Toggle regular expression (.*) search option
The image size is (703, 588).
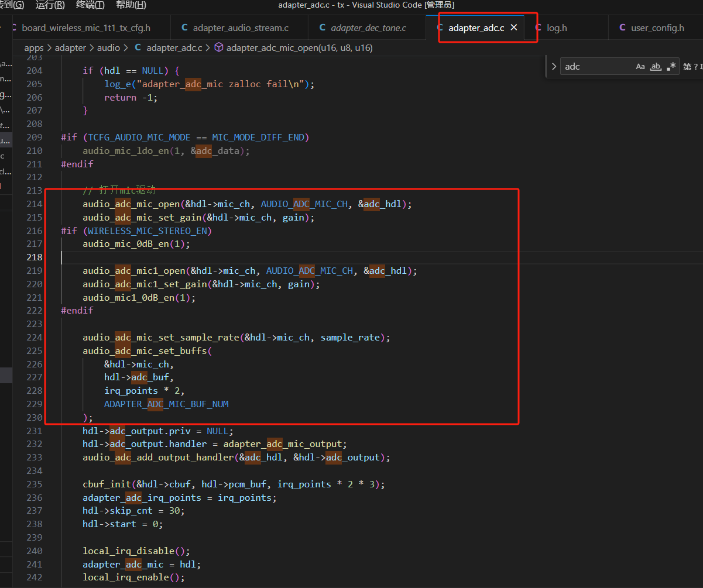coord(671,67)
